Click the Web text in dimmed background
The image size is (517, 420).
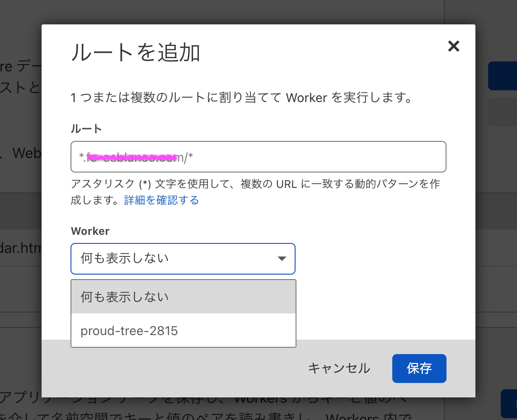click(x=26, y=154)
